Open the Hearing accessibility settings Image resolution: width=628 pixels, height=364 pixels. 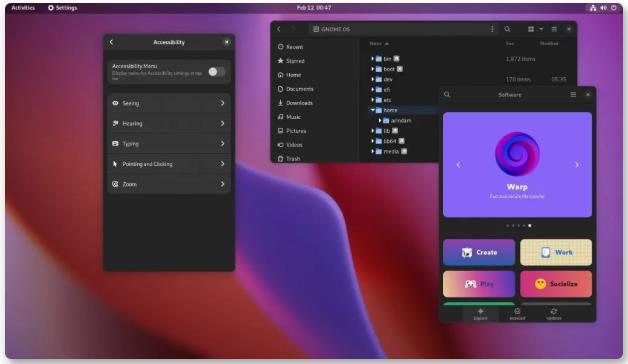[169, 124]
